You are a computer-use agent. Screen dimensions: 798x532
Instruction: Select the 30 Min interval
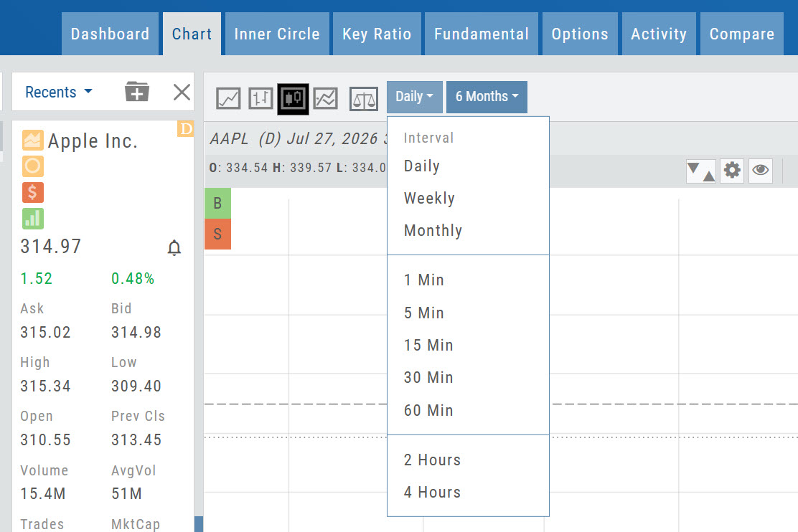click(x=468, y=378)
